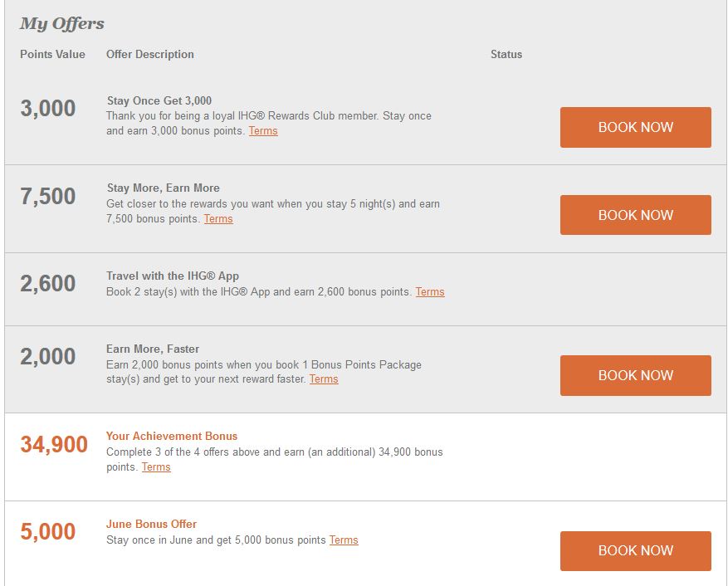
Task: Click the 7,500 points value
Action: (x=48, y=196)
